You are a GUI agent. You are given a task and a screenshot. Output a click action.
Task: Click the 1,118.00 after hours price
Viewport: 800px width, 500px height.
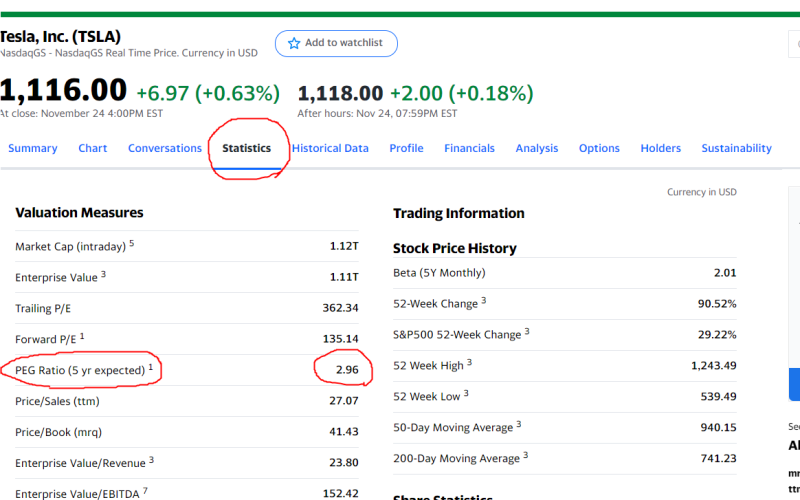pos(340,93)
